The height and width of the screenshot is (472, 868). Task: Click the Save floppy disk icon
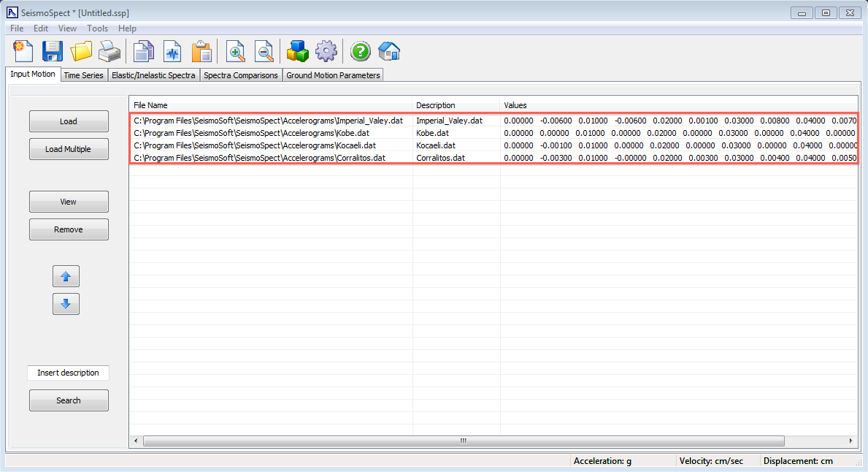tap(53, 51)
